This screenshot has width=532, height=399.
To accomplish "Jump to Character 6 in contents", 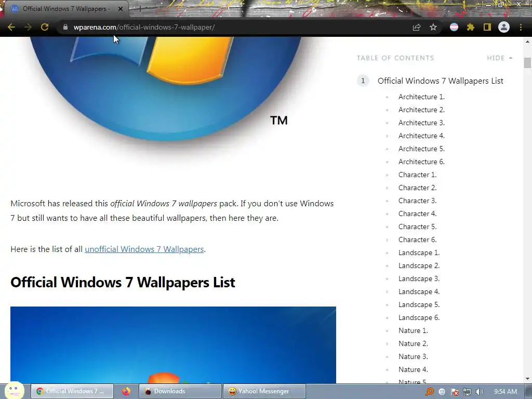I will pyautogui.click(x=417, y=240).
